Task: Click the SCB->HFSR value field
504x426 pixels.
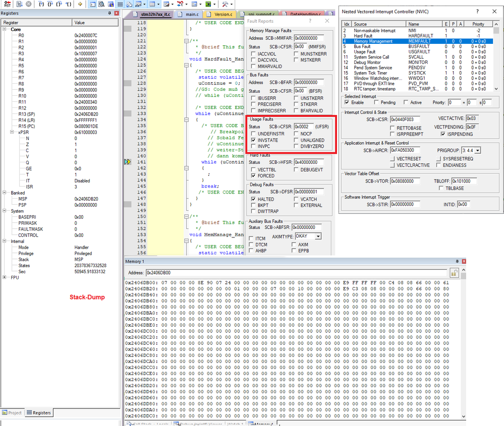Action: (x=309, y=162)
